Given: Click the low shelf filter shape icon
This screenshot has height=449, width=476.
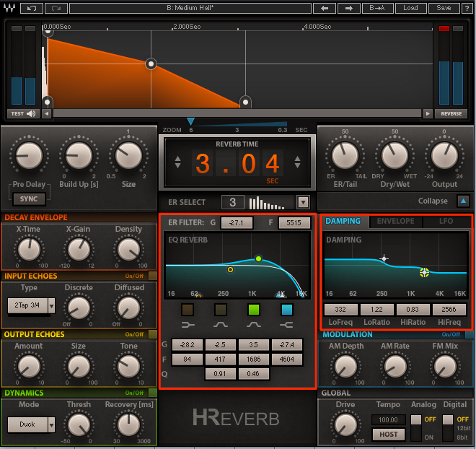Looking at the screenshot, I should [x=188, y=325].
